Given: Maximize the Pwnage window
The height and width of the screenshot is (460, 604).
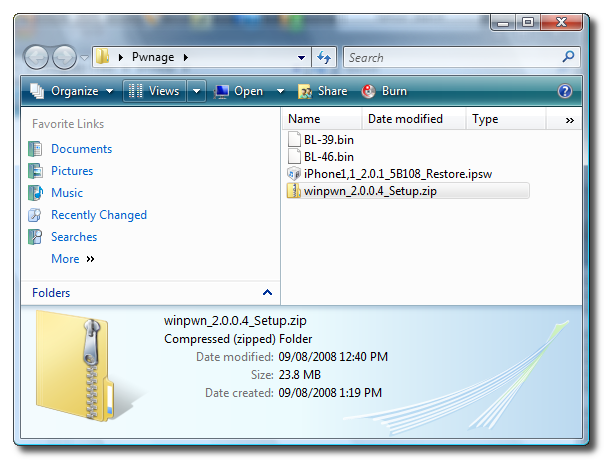Looking at the screenshot, I should coord(528,22).
